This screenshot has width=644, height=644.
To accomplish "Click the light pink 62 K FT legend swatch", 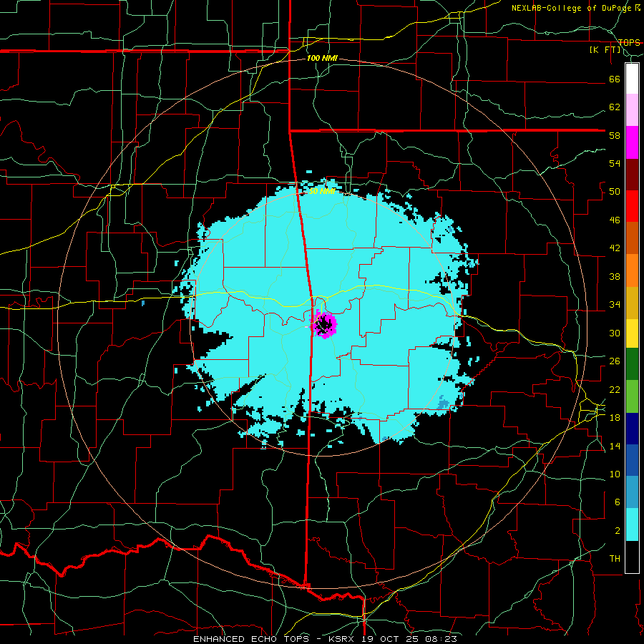I will [632, 110].
